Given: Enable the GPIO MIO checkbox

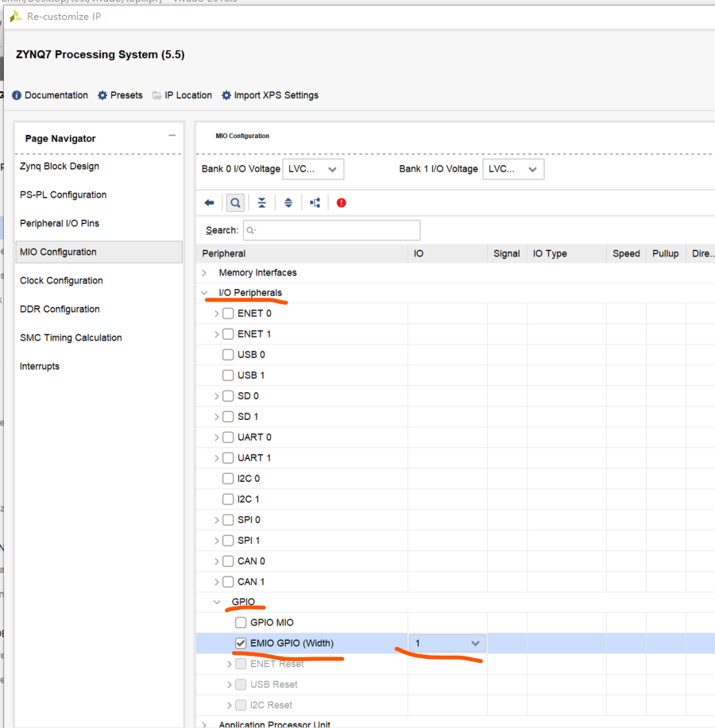Looking at the screenshot, I should click(242, 622).
